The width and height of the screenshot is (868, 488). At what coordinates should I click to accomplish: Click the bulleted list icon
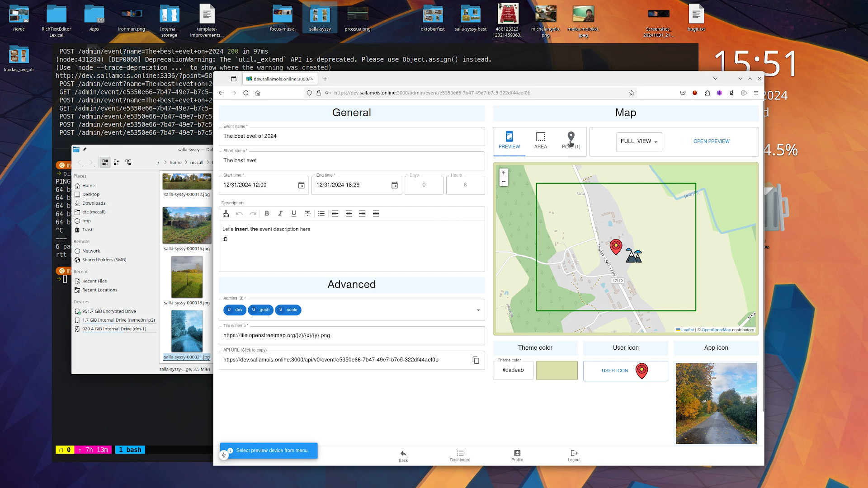point(321,213)
